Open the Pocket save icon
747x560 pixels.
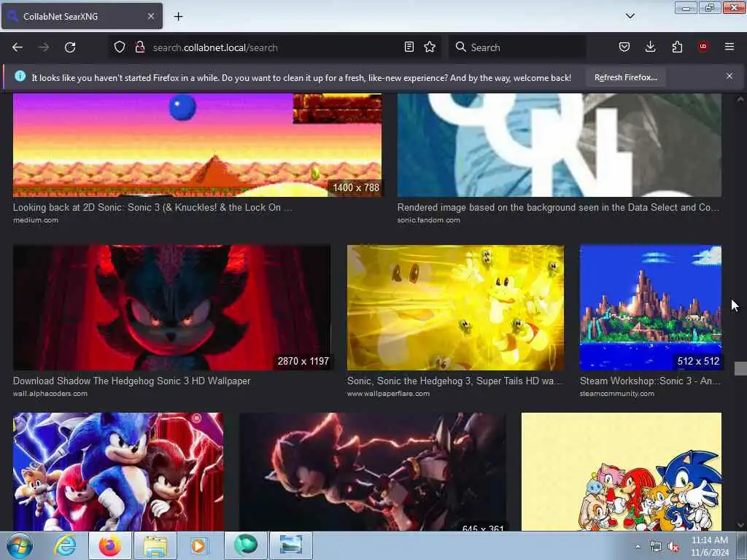click(x=624, y=47)
